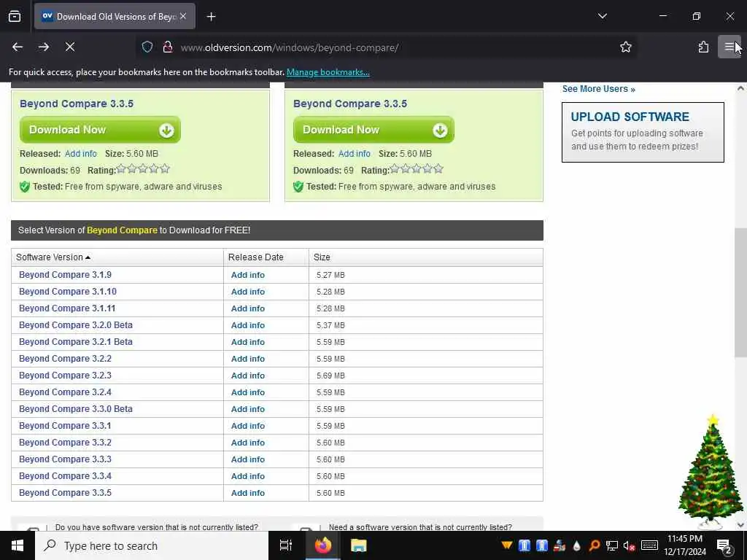
Task: Click the Type here to search box
Action: (x=152, y=545)
